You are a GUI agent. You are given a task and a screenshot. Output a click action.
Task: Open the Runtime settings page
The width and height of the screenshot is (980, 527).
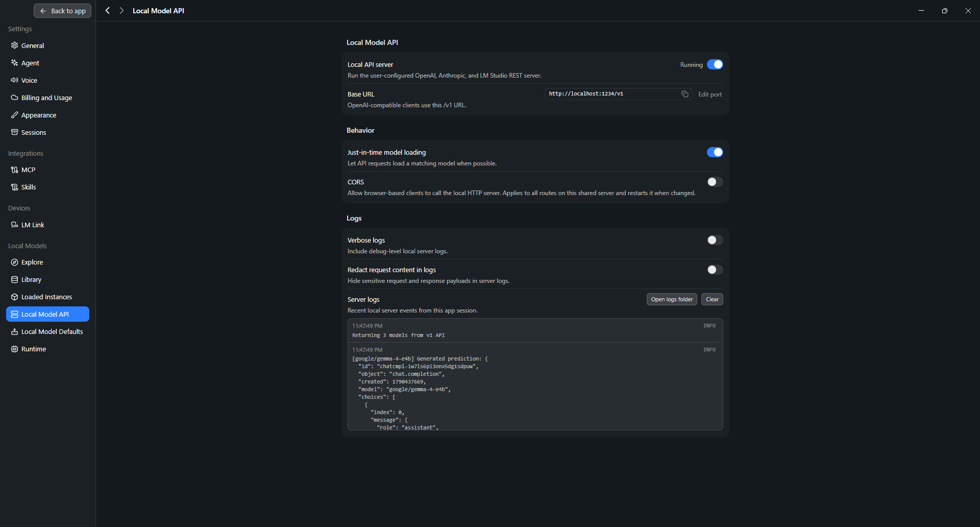click(47, 349)
